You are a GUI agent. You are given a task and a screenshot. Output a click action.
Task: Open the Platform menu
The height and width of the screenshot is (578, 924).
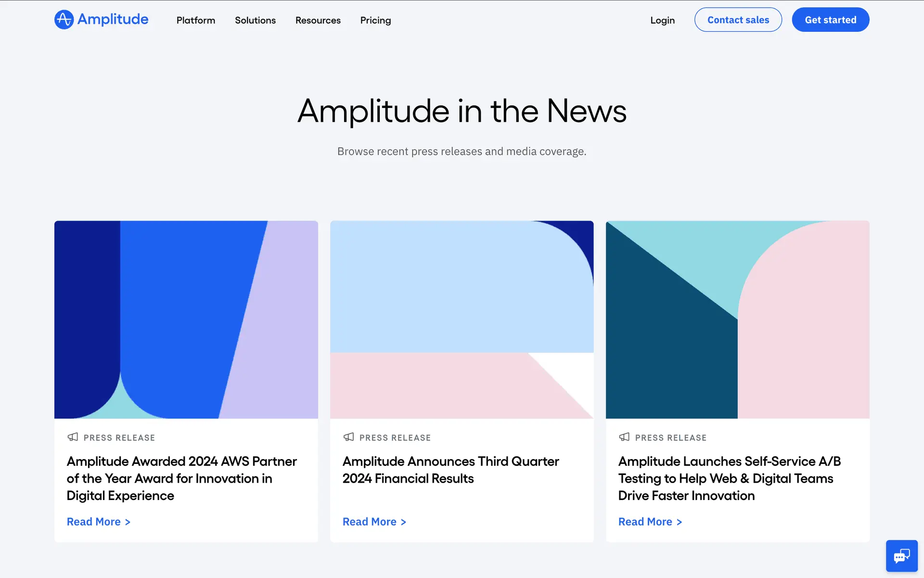(195, 20)
